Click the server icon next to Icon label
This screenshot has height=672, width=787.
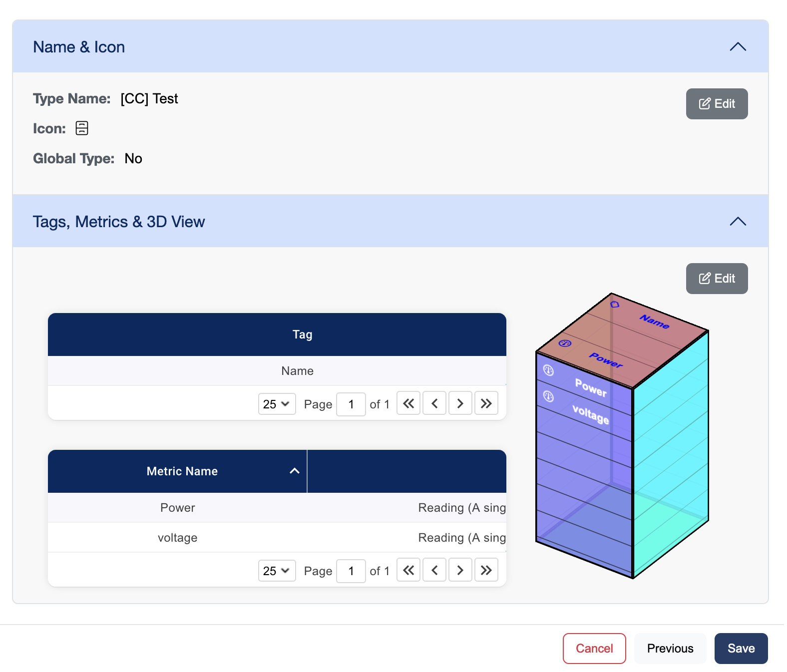(82, 128)
